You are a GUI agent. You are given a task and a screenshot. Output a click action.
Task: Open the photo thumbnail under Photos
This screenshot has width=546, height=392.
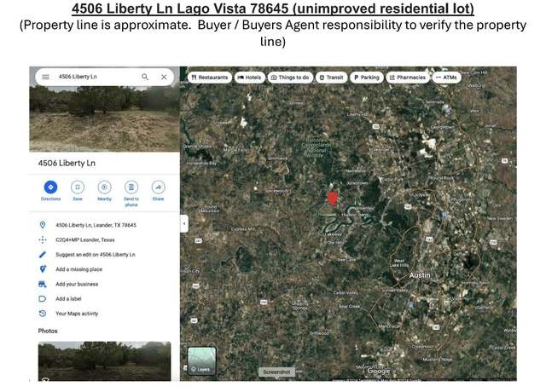click(x=104, y=361)
